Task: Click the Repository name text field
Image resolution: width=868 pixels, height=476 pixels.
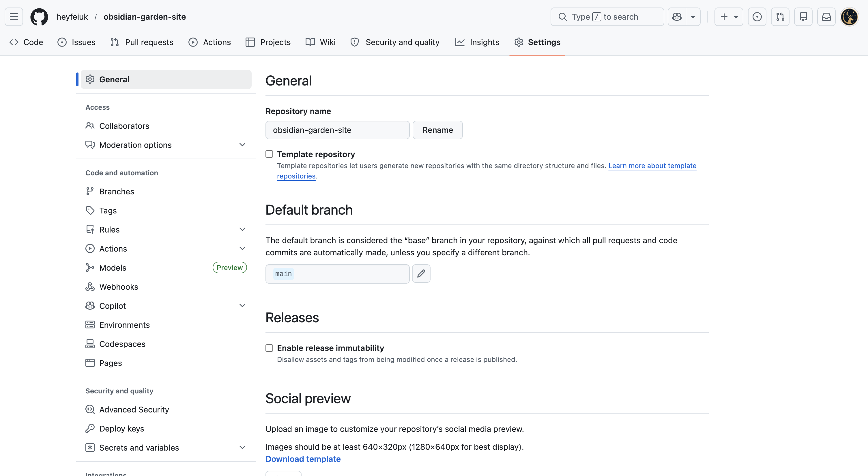Action: [x=337, y=130]
